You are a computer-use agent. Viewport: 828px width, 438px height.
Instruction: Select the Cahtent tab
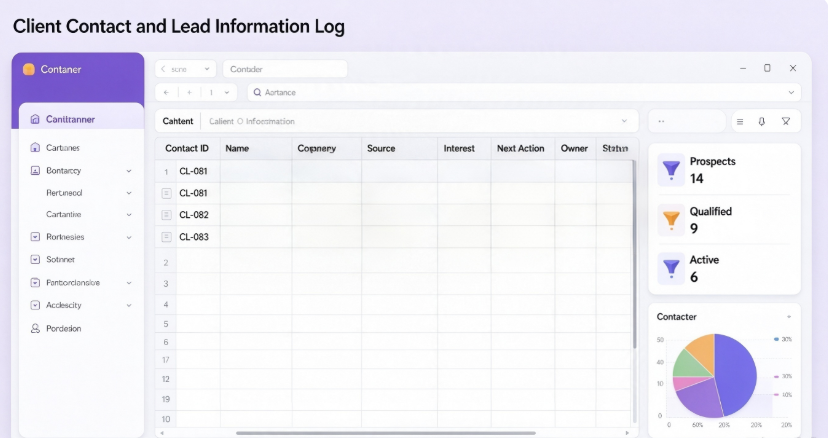(x=178, y=121)
